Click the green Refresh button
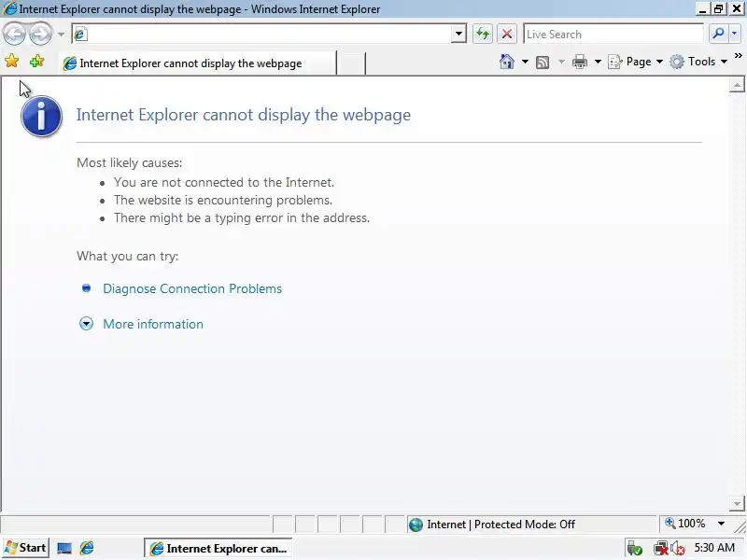Viewport: 747px width, 560px height. 483,34
